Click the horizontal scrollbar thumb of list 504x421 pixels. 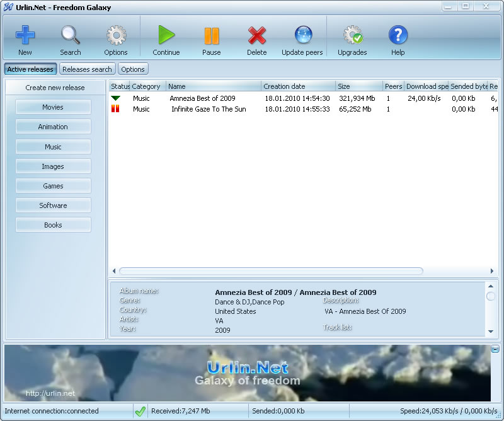tap(271, 271)
